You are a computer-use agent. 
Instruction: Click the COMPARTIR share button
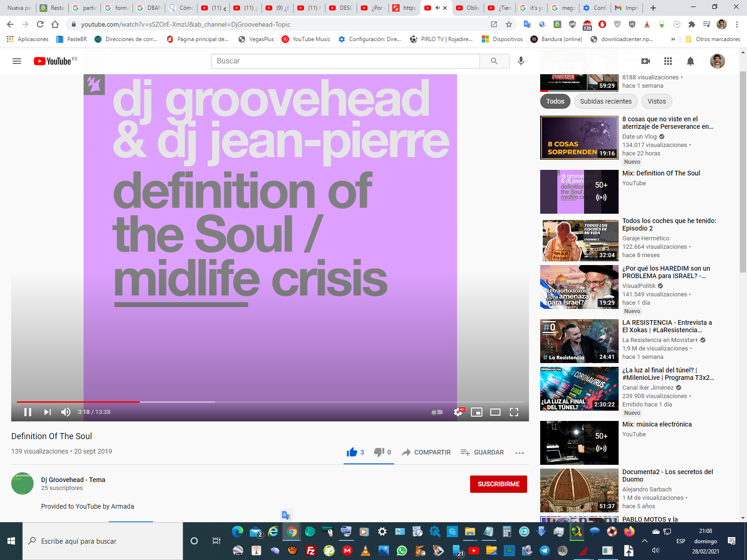point(426,452)
